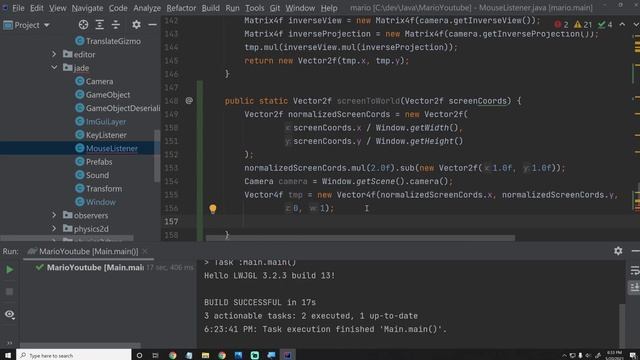Expand the observers folder
This screenshot has width=640, height=360.
point(54,215)
